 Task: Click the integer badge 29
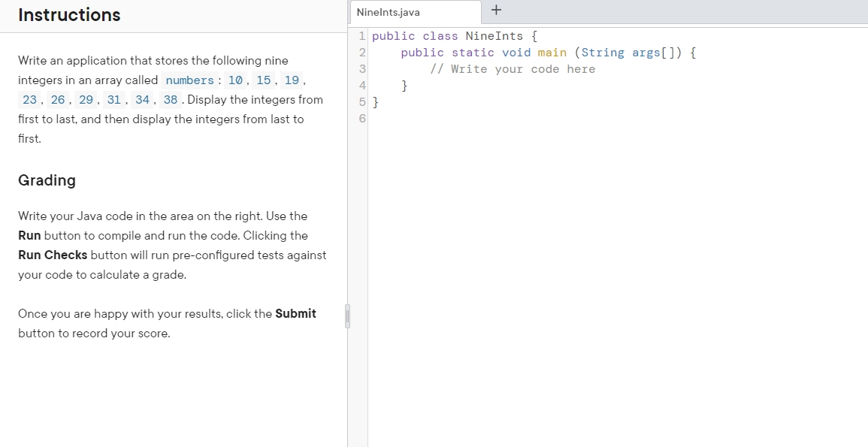coord(86,99)
